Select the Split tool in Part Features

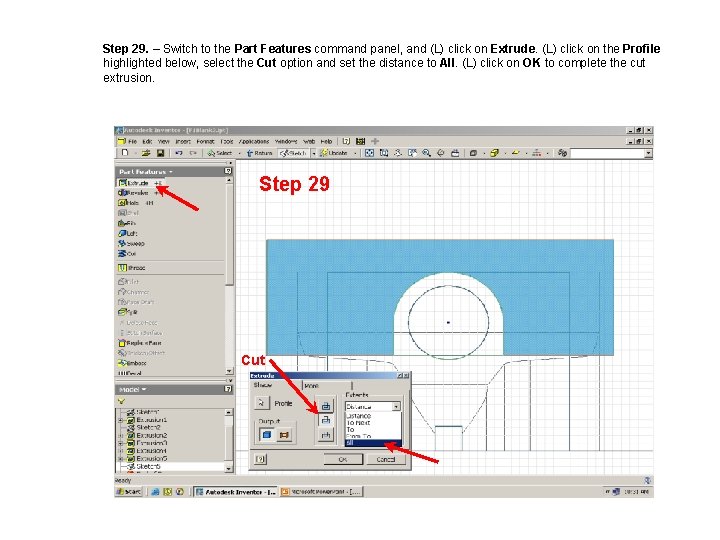click(128, 312)
